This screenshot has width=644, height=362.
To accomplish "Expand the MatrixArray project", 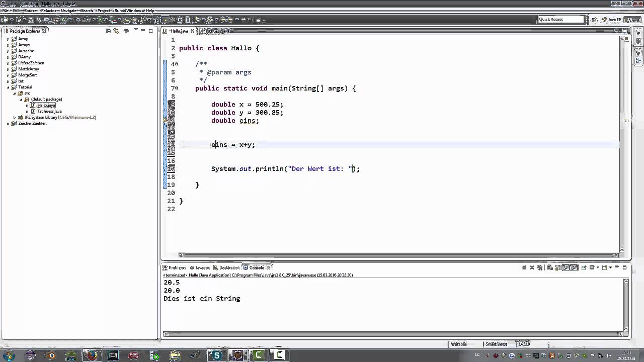I will pos(8,69).
